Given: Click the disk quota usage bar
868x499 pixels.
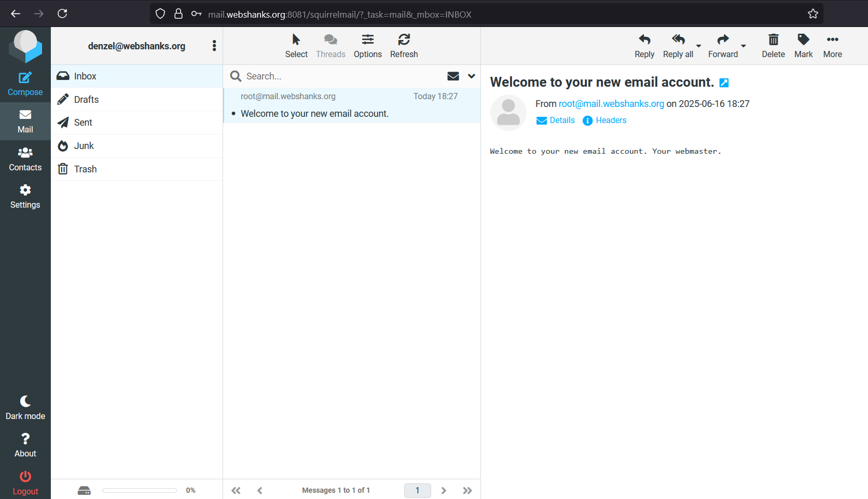Looking at the screenshot, I should (140, 490).
